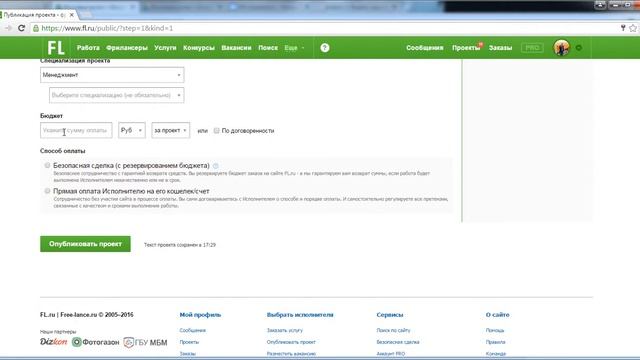Select Прямая оплата Исполнителю radio button
Screen dimensions: 640x360
click(x=47, y=191)
